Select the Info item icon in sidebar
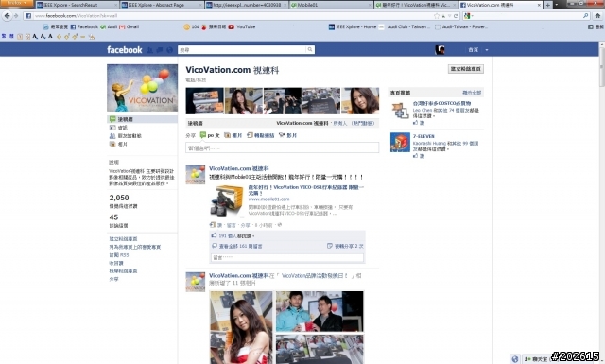The image size is (605, 364). coord(112,128)
